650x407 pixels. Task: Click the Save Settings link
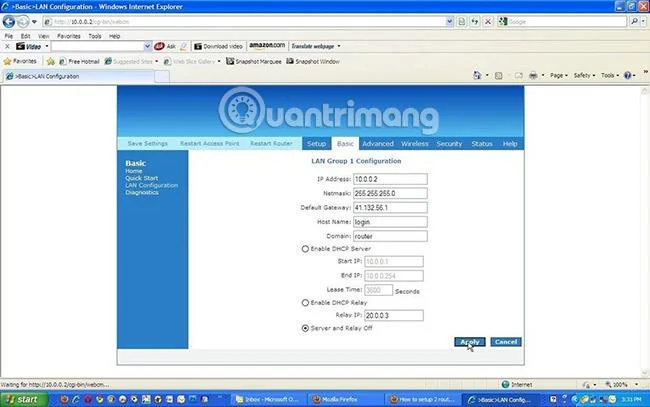tap(148, 143)
